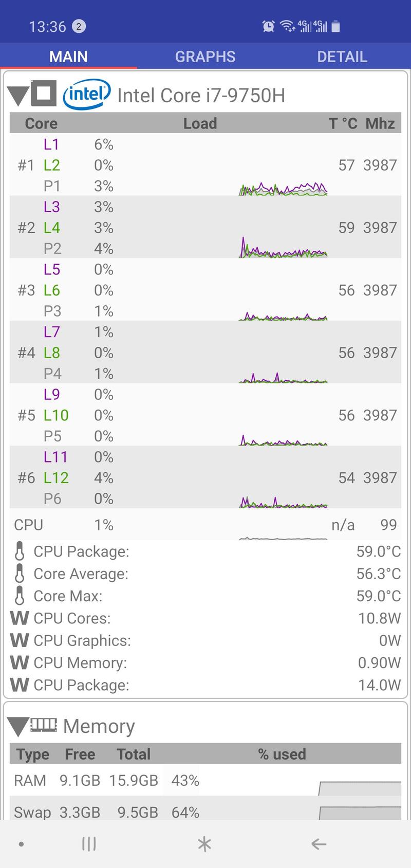Tap the CPU Package 59.0°C reading
Screen dimensions: 411x868
(x=378, y=551)
